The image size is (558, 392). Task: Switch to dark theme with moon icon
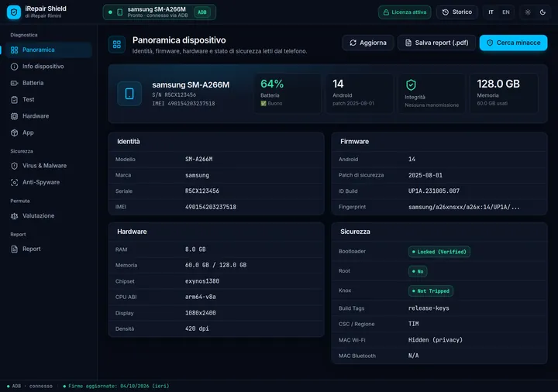[542, 12]
